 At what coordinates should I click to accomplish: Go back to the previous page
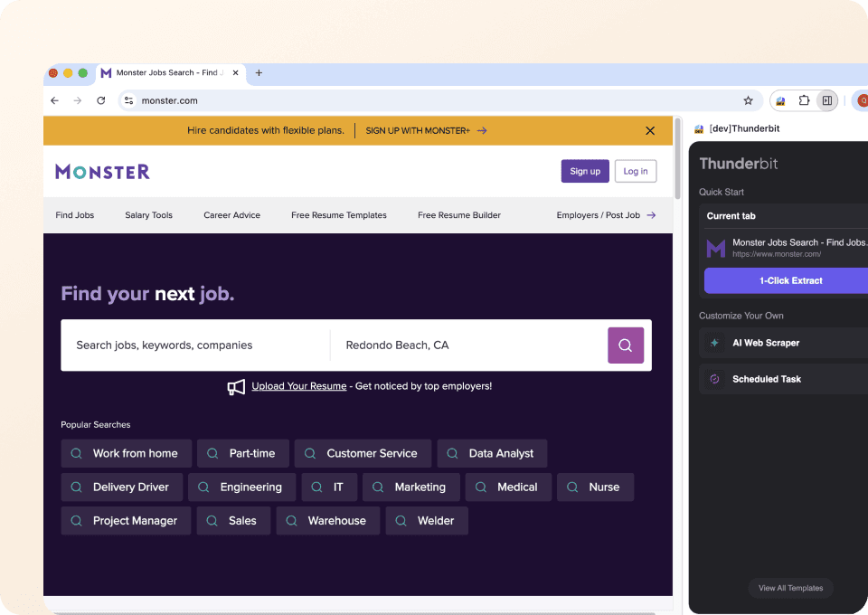[x=55, y=100]
